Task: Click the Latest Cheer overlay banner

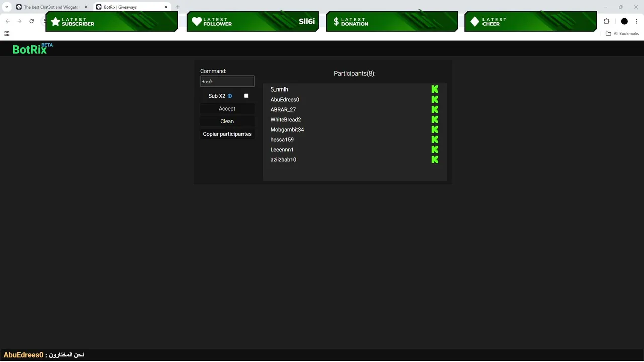Action: (531, 22)
